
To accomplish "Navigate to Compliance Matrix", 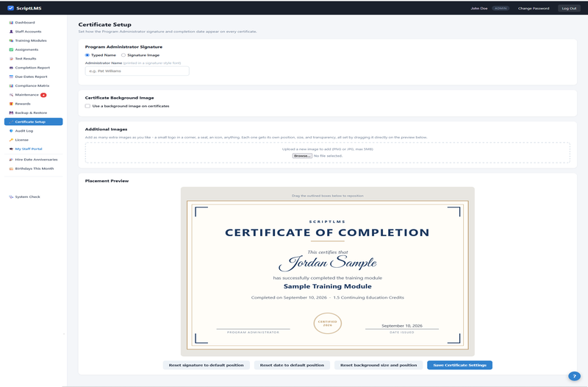I will tap(33, 85).
